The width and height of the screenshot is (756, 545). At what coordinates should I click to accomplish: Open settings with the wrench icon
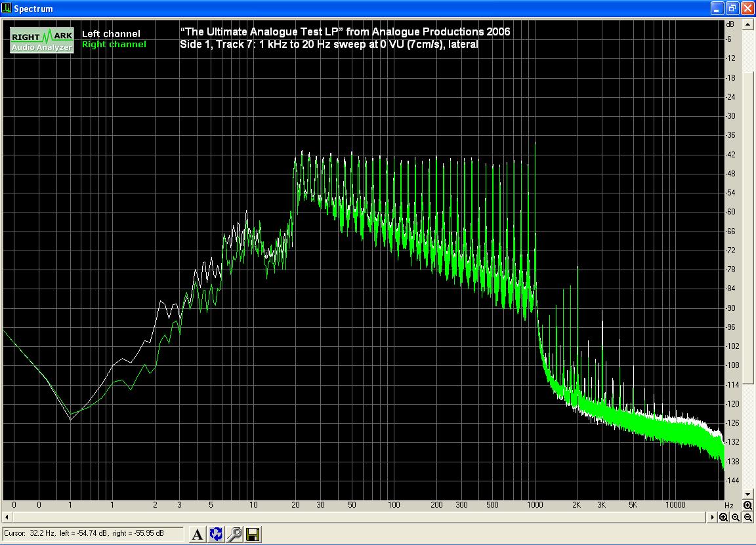coord(234,534)
